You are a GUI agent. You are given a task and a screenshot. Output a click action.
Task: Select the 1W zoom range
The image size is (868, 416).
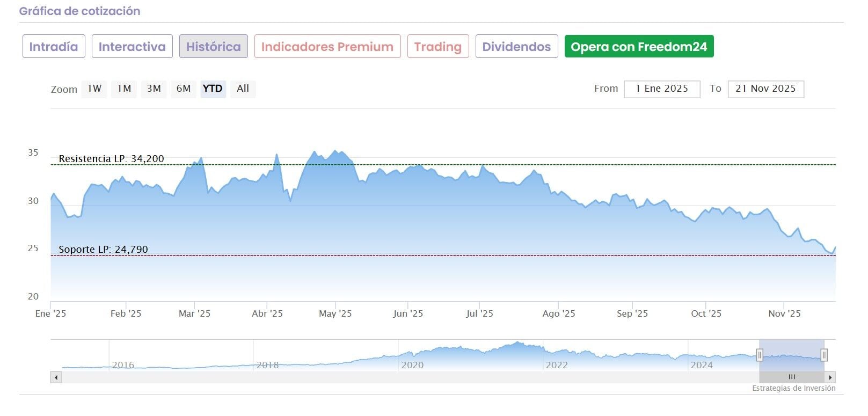94,89
